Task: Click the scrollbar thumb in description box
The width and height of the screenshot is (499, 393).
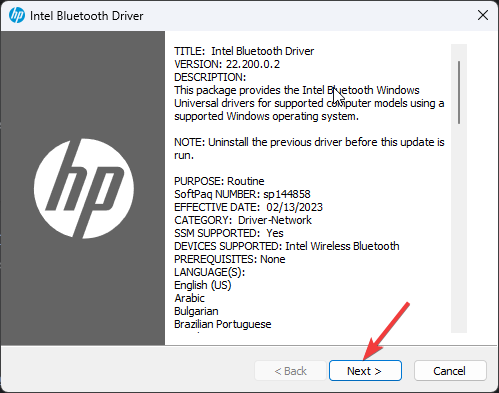Action: click(459, 92)
